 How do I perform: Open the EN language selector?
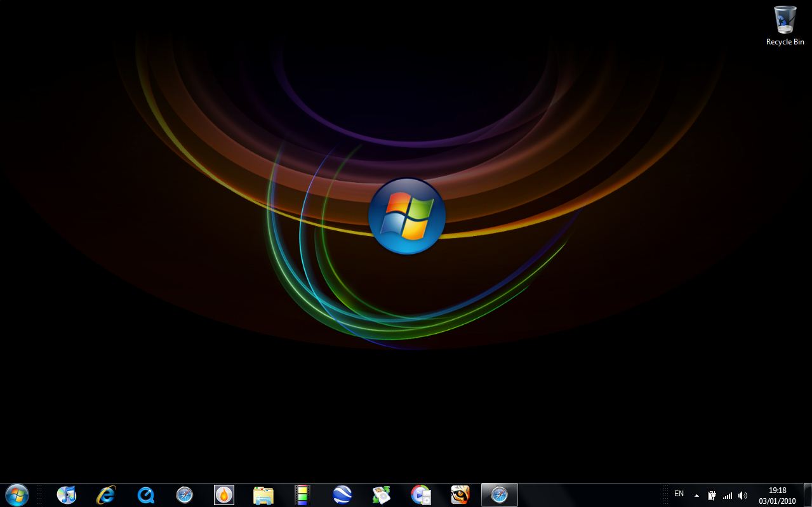coord(679,493)
